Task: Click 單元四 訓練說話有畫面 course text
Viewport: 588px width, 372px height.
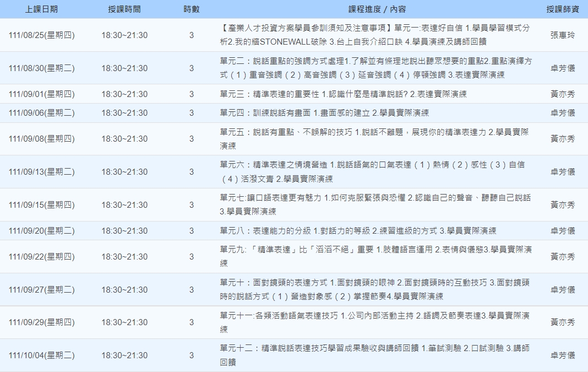Action: tap(324, 113)
